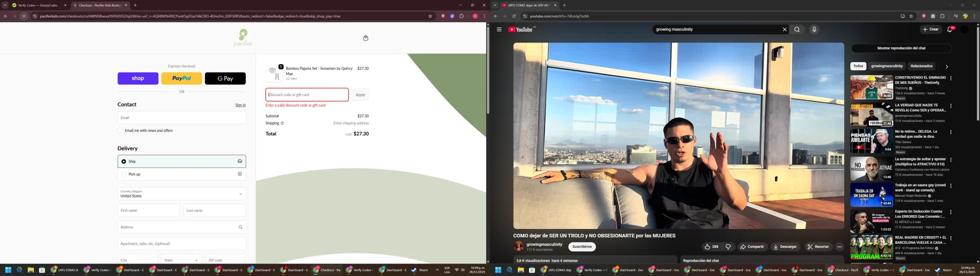Image resolution: width=980 pixels, height=276 pixels.
Task: Click Crear button on YouTube
Action: [930, 29]
